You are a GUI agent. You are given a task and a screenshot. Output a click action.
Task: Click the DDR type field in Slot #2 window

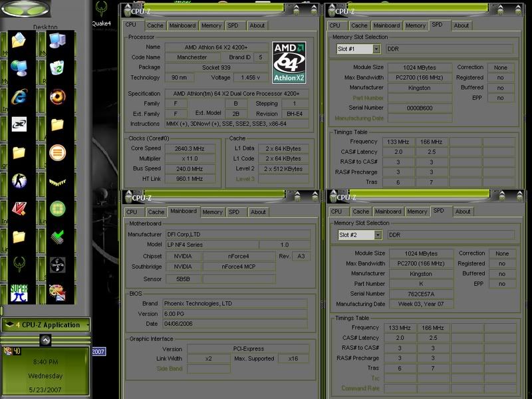click(451, 235)
